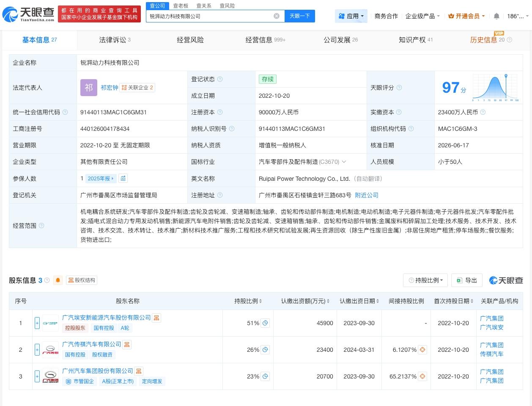Click the help icon beside 组织机构代码
532x406 pixels.
[411, 129]
